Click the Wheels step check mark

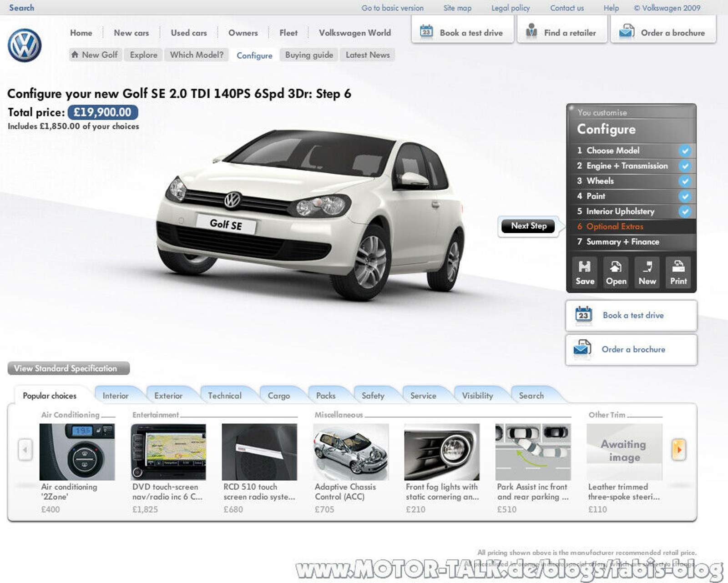pyautogui.click(x=685, y=181)
